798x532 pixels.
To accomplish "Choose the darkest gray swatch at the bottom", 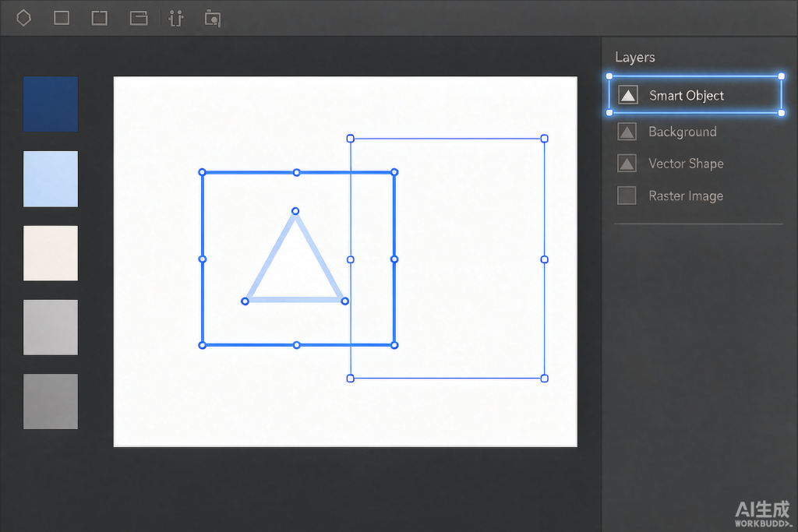I will (x=51, y=401).
